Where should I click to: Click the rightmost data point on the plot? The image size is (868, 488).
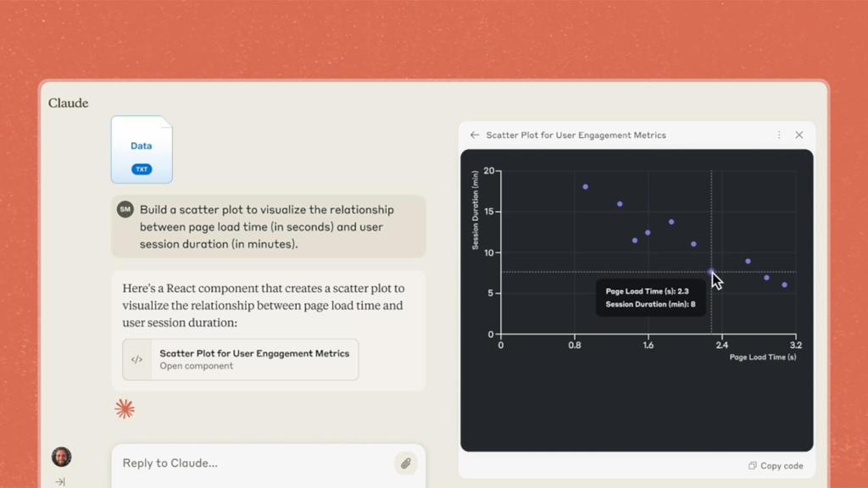pos(785,285)
